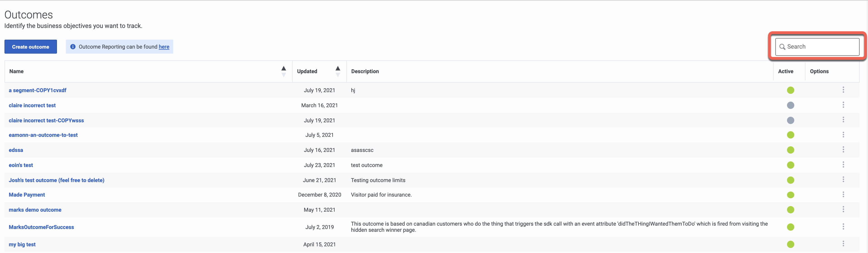Toggle active status of claire incorrect test

click(790, 106)
